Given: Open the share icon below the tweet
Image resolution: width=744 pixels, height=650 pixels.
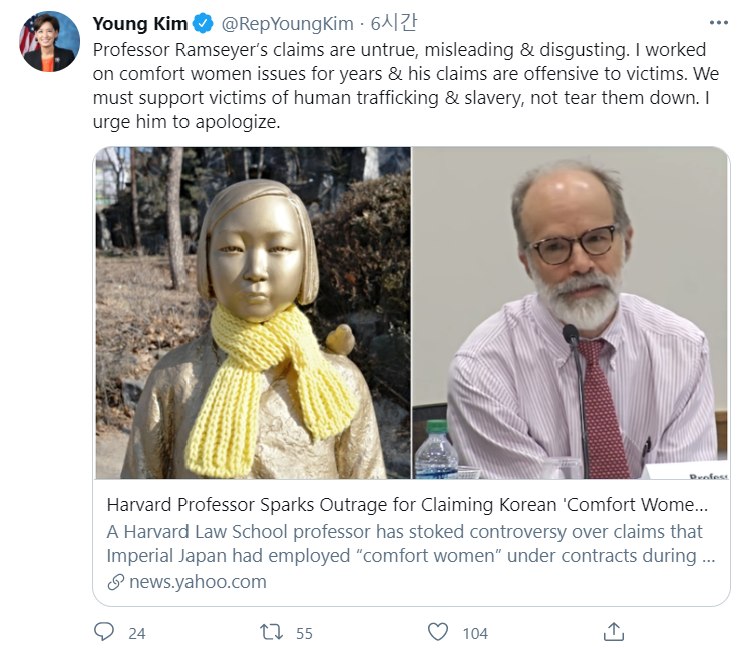Looking at the screenshot, I should tap(614, 632).
